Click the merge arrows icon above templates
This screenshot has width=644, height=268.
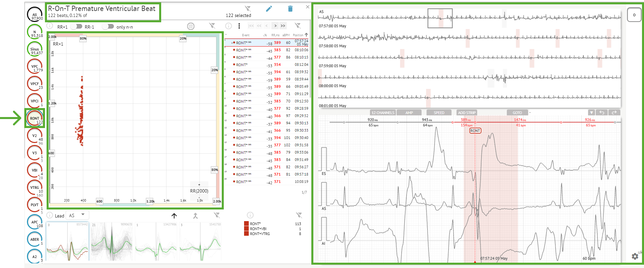coord(195,216)
